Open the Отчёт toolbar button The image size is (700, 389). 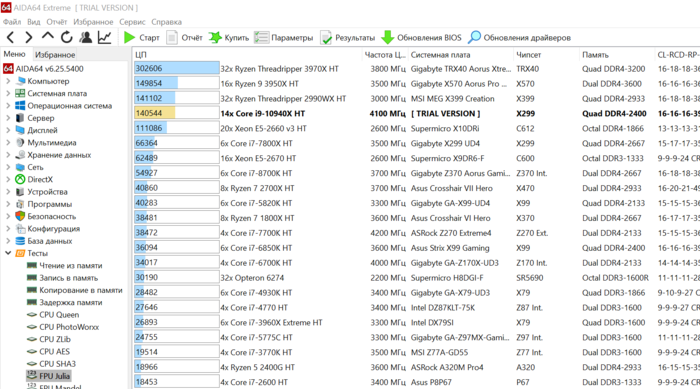click(x=185, y=38)
